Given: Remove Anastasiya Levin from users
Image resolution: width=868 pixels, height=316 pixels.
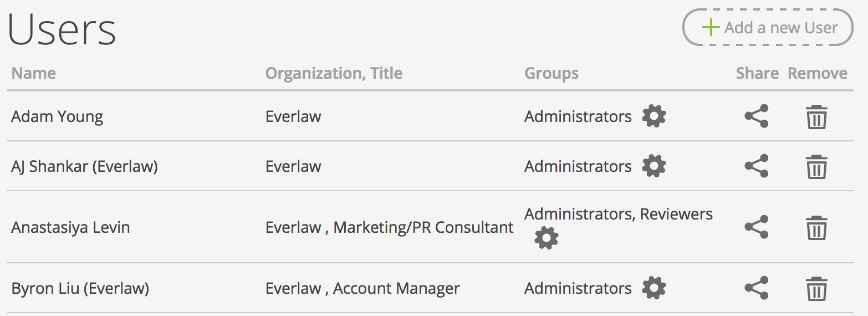Looking at the screenshot, I should pos(816,228).
